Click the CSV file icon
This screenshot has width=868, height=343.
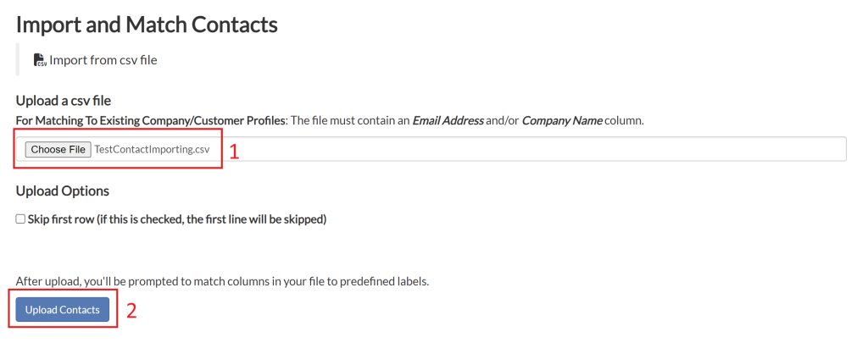[40, 60]
